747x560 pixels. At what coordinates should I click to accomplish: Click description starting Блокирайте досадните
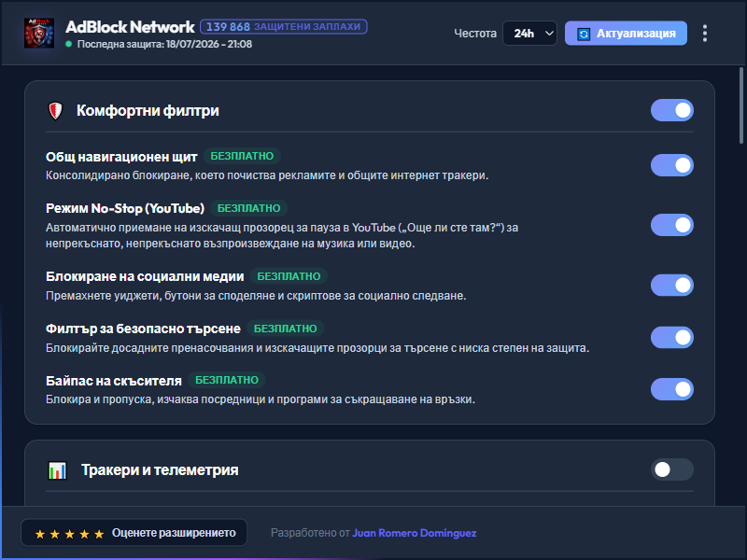point(317,348)
